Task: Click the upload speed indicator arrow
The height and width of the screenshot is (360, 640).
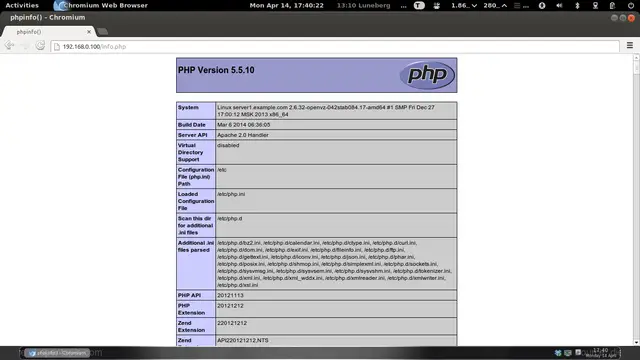Action: point(504,5)
